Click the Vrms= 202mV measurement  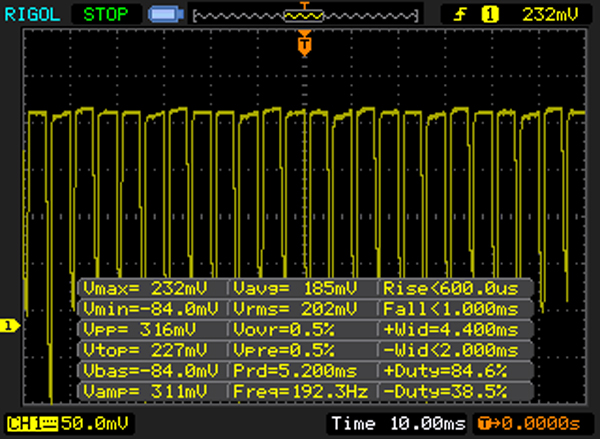tap(295, 309)
